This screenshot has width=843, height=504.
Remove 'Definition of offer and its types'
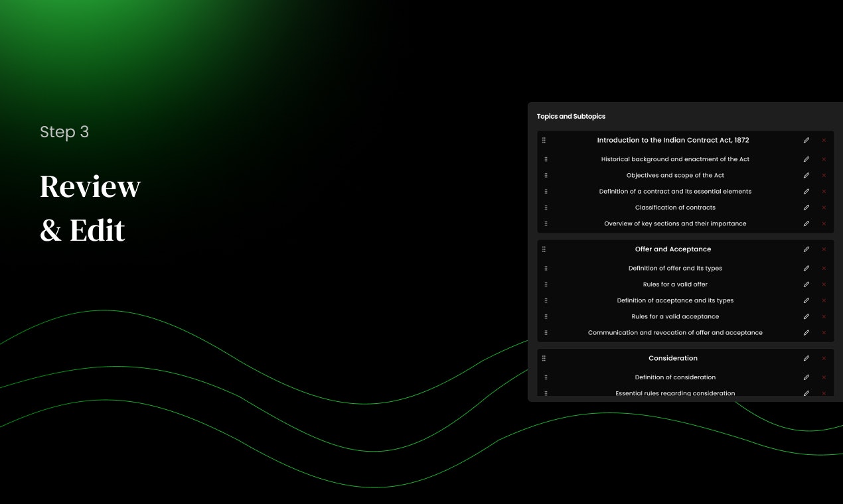(824, 269)
